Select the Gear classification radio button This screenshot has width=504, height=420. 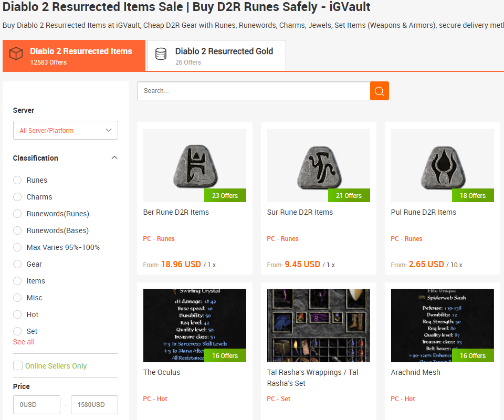[17, 264]
